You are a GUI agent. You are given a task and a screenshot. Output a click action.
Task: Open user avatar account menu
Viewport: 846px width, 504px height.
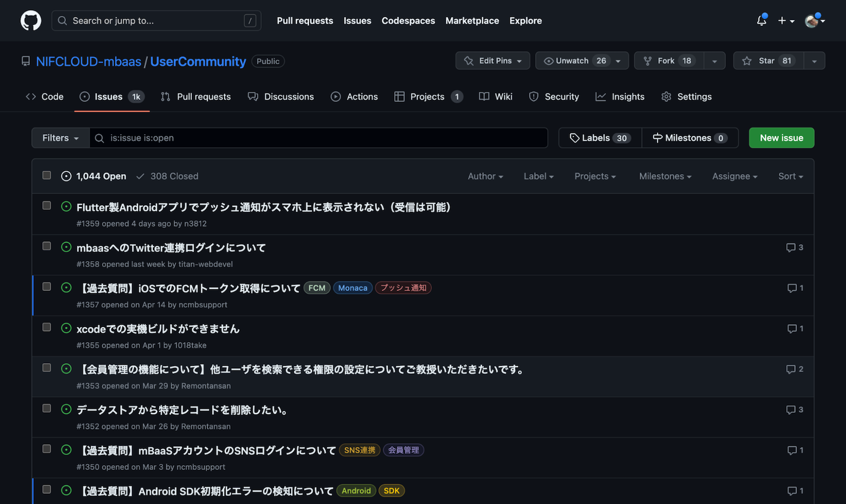click(814, 21)
